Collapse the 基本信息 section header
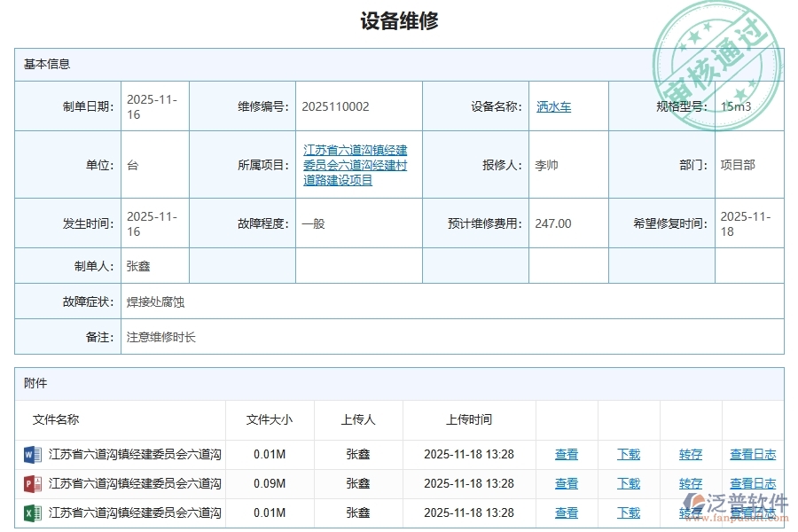This screenshot has width=798, height=532. pyautogui.click(x=47, y=63)
